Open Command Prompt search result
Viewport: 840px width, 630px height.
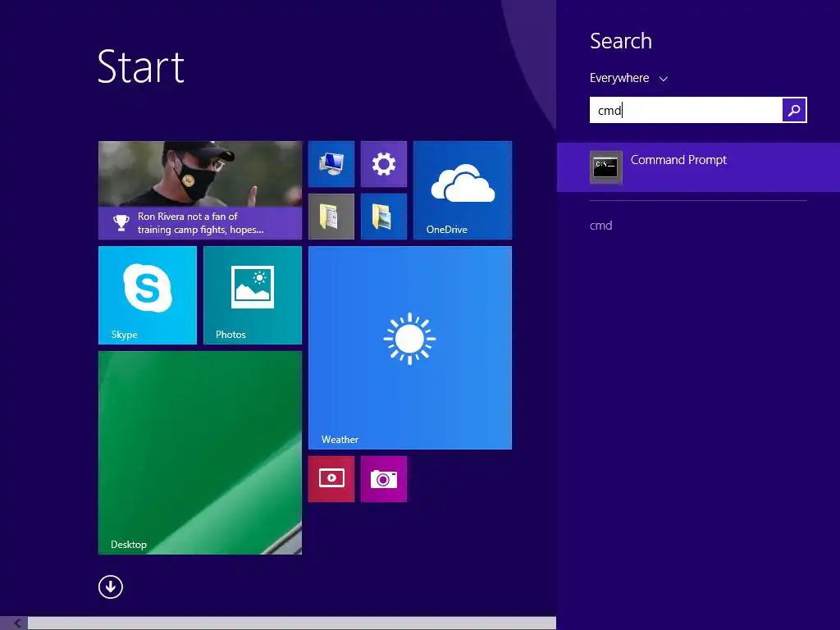pyautogui.click(x=699, y=167)
